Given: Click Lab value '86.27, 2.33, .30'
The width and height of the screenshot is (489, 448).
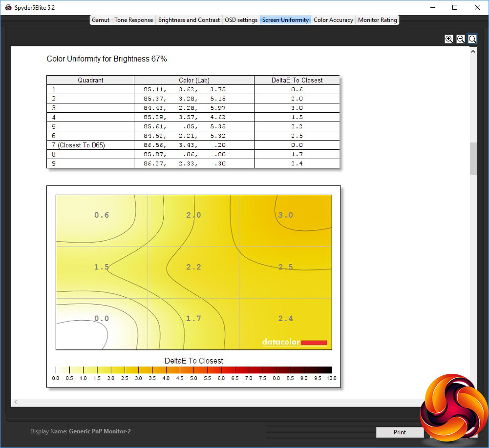Looking at the screenshot, I should click(x=185, y=163).
